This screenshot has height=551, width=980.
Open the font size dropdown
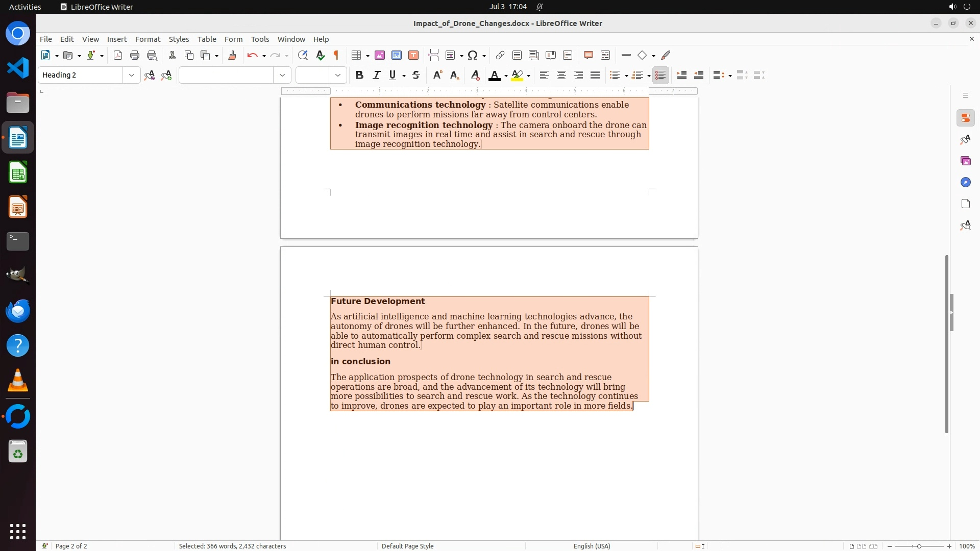337,75
